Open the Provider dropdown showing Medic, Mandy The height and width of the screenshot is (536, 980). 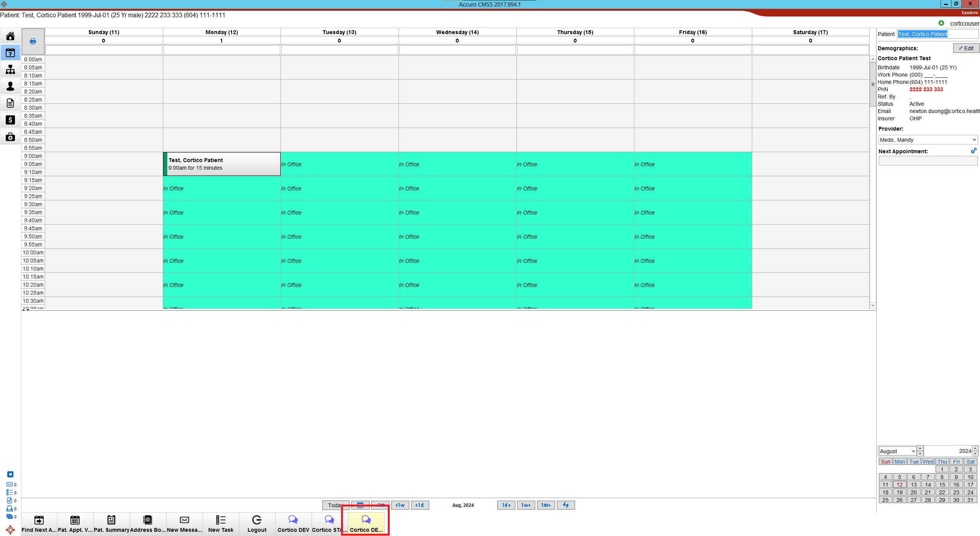tap(928, 140)
